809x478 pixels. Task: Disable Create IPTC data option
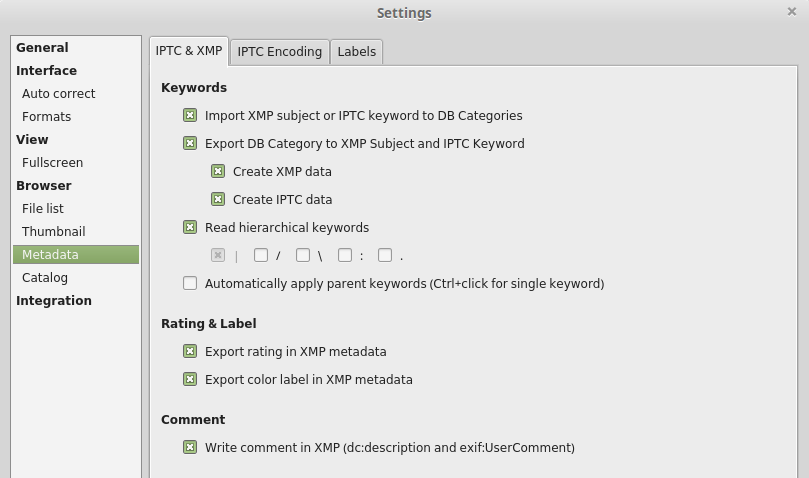[218, 200]
